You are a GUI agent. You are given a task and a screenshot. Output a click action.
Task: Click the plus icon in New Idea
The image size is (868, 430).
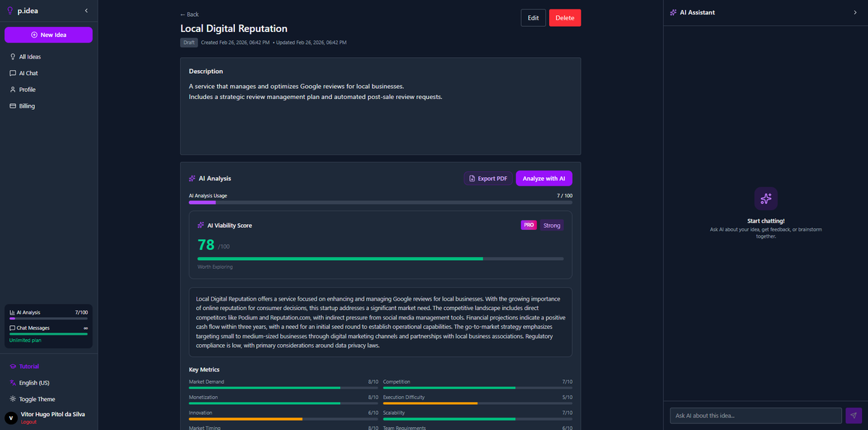tap(34, 35)
